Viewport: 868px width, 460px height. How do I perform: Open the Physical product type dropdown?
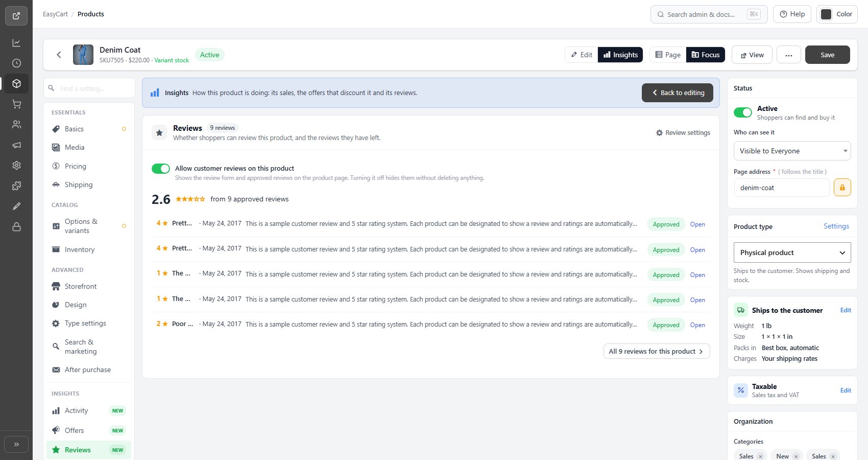(792, 252)
